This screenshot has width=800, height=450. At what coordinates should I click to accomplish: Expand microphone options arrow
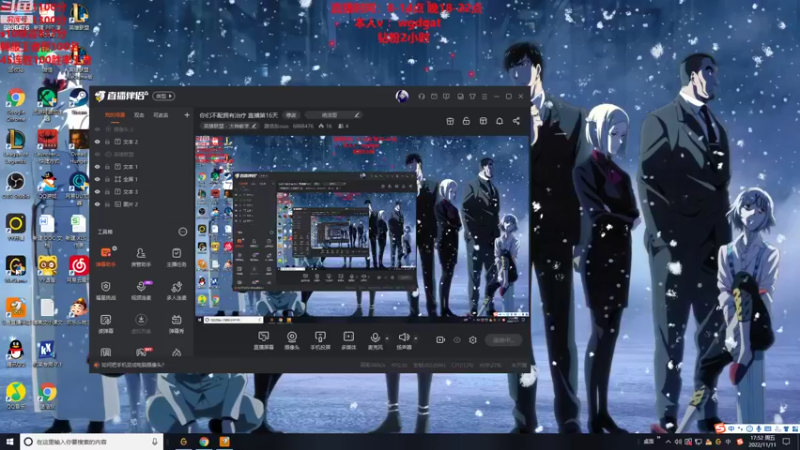coord(387,338)
